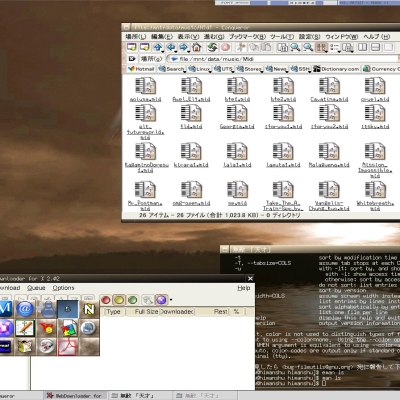Open the Queue menu in Downloader
This screenshot has width=400, height=400.
(36, 288)
